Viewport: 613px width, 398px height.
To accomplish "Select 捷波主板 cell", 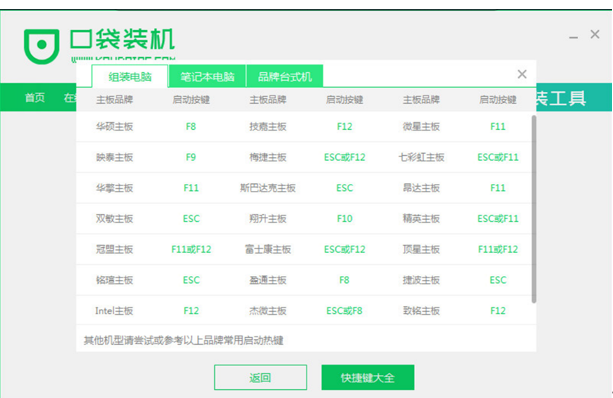I will click(x=421, y=280).
